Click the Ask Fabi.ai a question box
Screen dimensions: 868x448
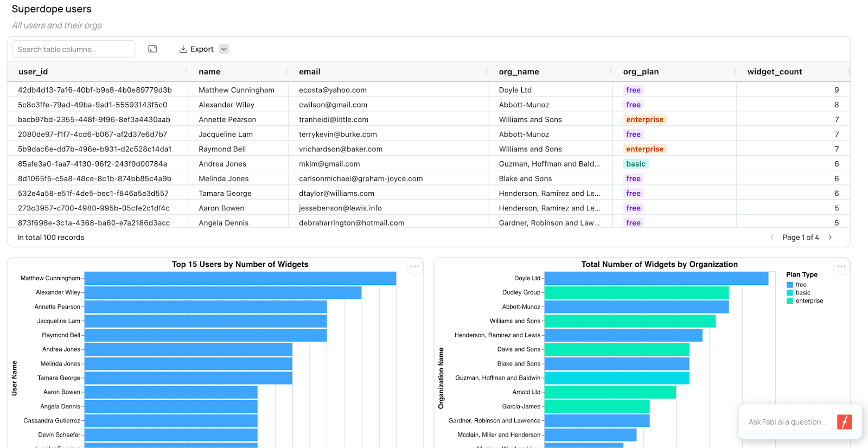coord(787,422)
